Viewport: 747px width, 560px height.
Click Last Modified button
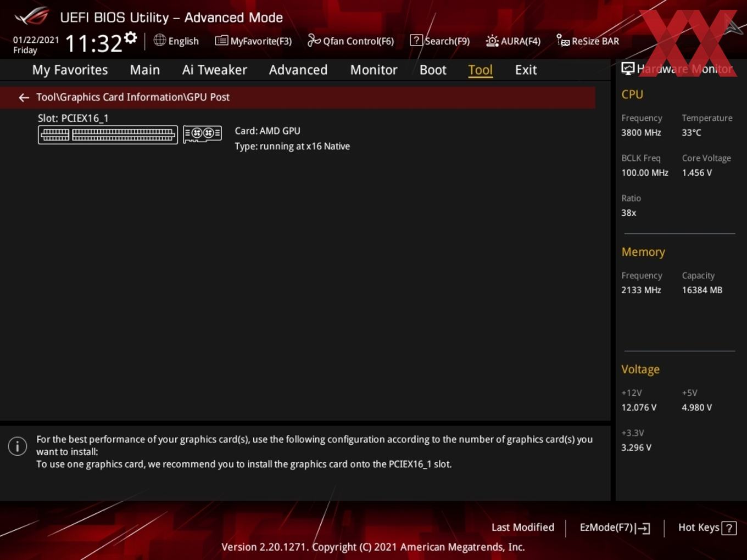pos(523,528)
